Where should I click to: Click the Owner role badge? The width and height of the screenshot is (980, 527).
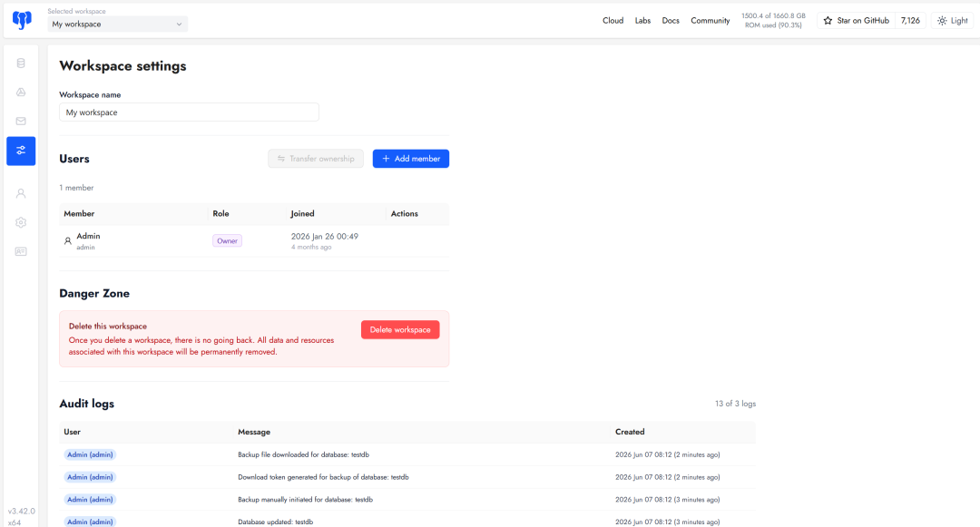click(227, 241)
